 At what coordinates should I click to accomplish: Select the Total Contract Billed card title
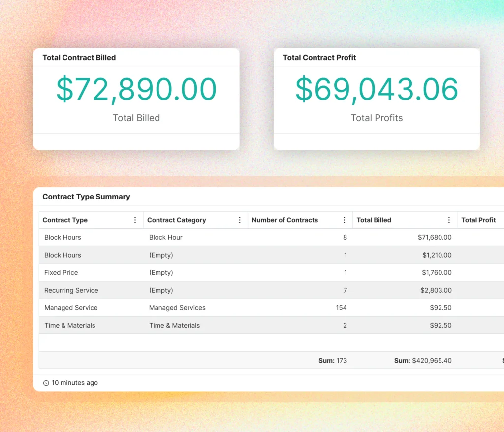[x=79, y=58]
